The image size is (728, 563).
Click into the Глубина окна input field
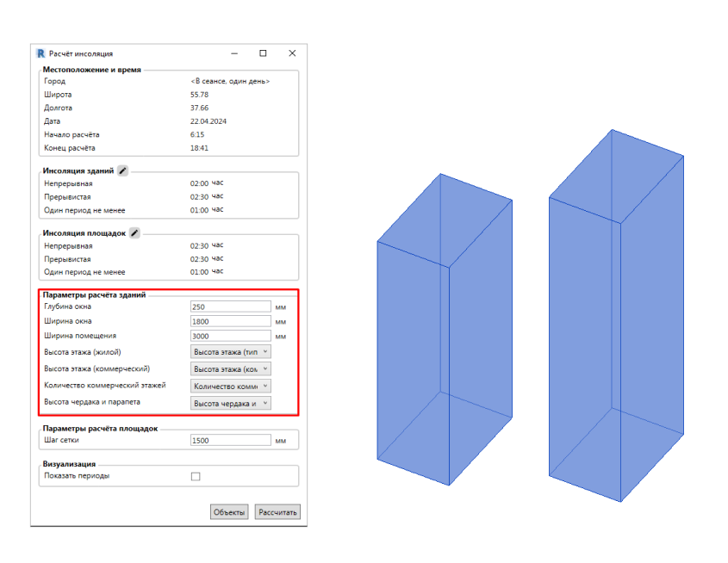[x=230, y=306]
